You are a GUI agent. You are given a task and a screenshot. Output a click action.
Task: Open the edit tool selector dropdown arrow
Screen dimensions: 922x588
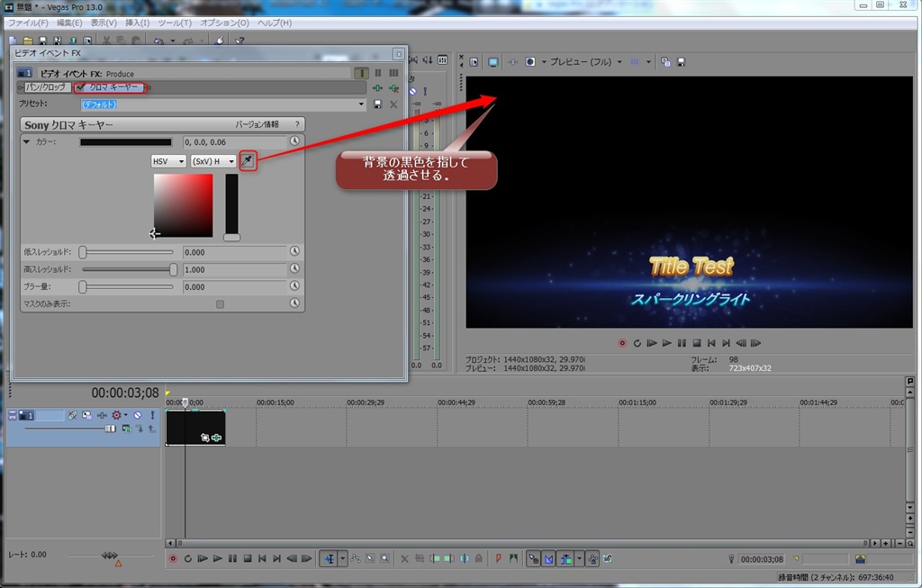tap(343, 558)
